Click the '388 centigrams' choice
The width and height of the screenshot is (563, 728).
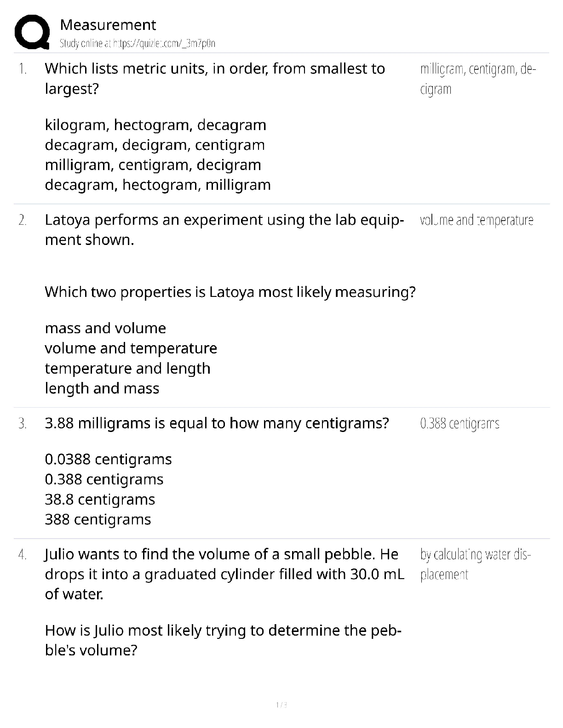click(98, 520)
